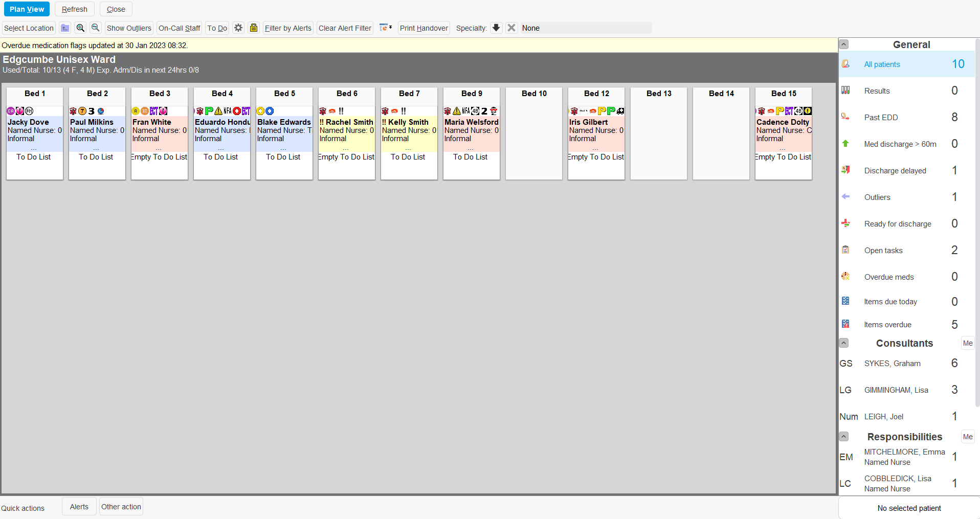
Task: Click the purple ECT icon on Bed 3
Action: [x=154, y=111]
